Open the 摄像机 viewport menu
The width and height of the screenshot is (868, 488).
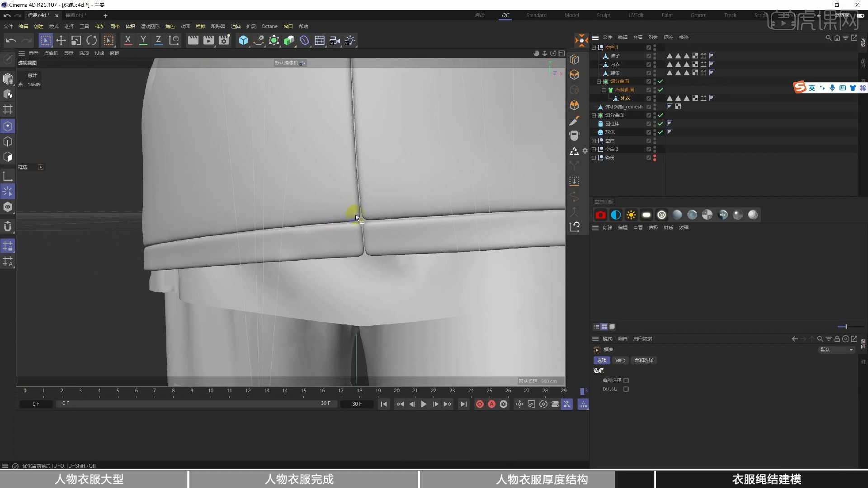click(51, 53)
